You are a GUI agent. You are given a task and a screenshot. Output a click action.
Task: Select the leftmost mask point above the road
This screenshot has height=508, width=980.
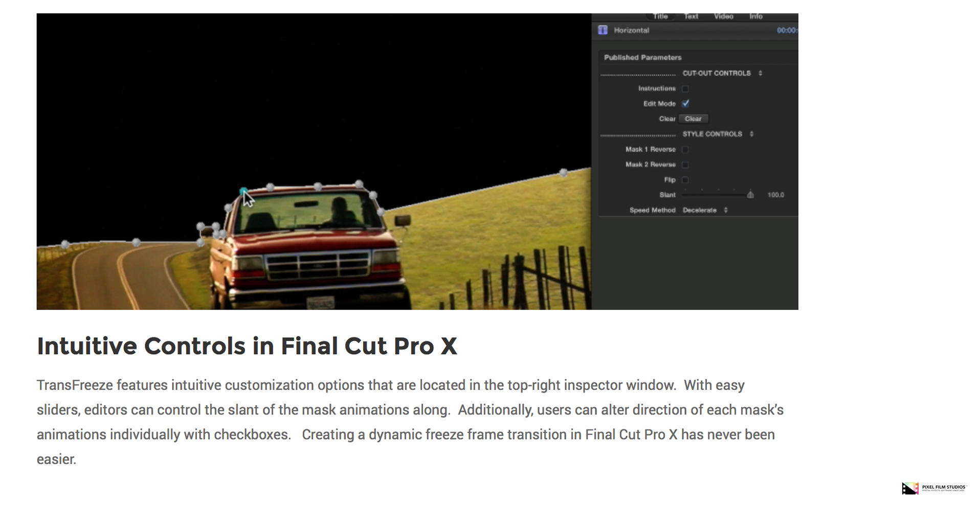(x=65, y=244)
